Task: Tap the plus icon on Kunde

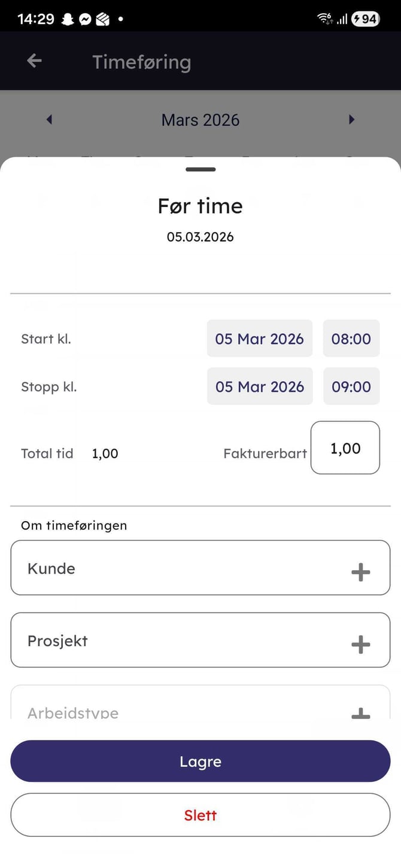Action: coord(360,572)
